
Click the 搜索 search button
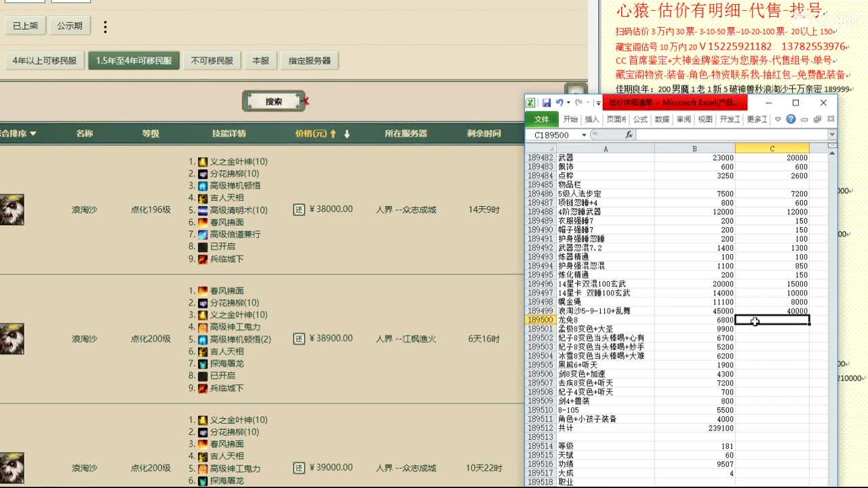tap(274, 102)
